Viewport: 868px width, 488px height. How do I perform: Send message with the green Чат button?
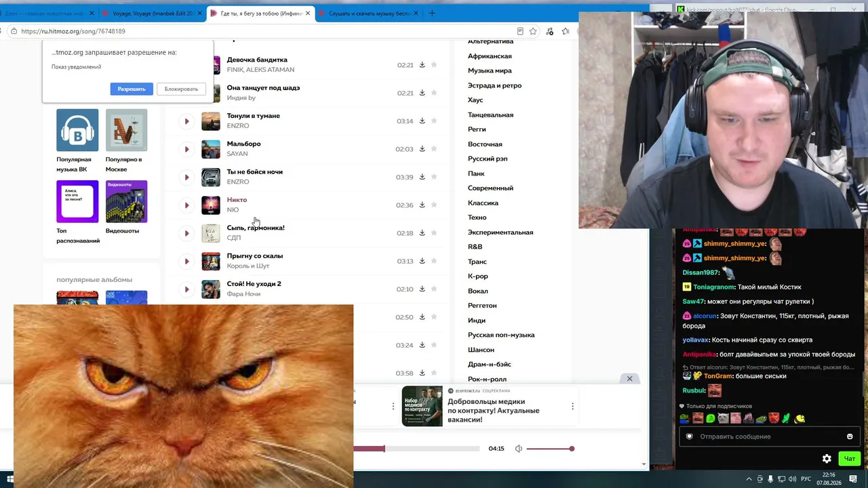pyautogui.click(x=849, y=459)
